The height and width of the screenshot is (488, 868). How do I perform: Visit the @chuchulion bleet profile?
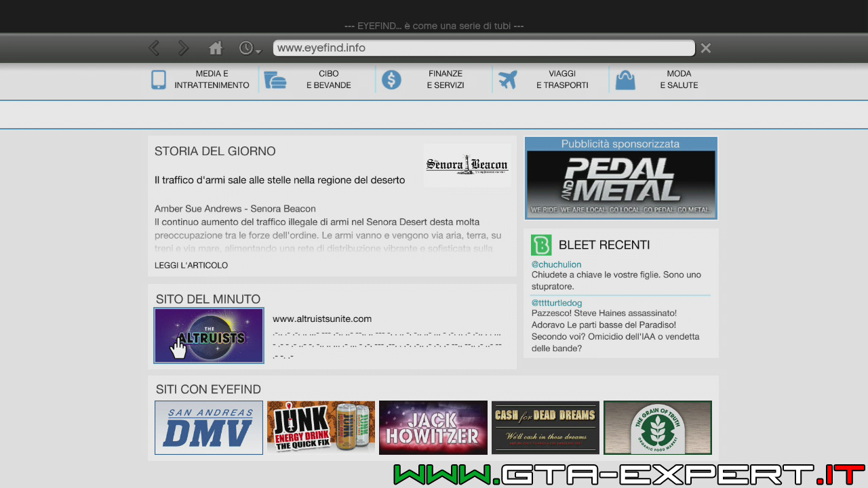click(x=556, y=264)
